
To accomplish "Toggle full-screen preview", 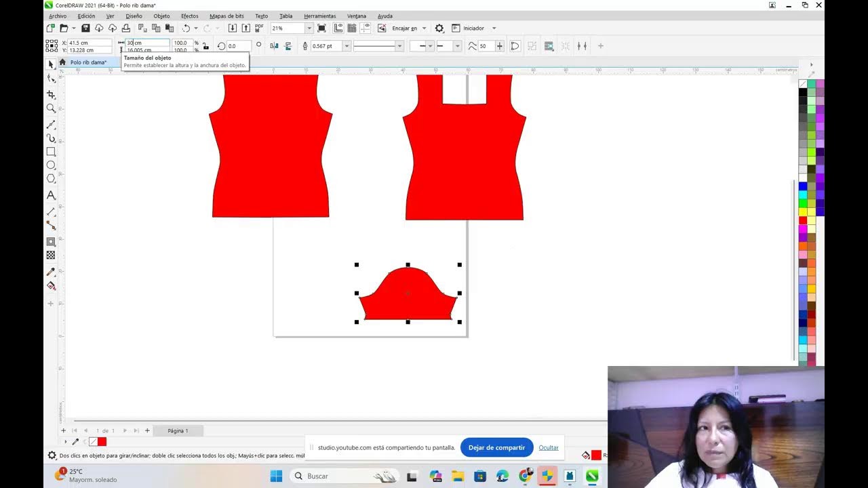I will 321,28.
